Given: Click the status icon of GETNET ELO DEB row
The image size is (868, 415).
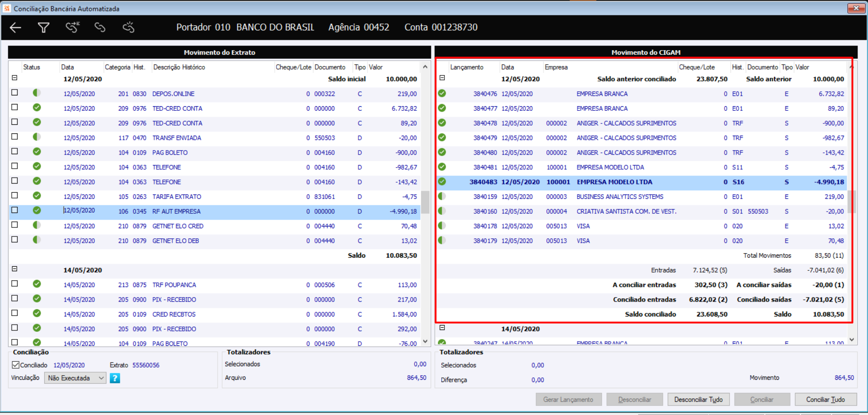Looking at the screenshot, I should 37,240.
